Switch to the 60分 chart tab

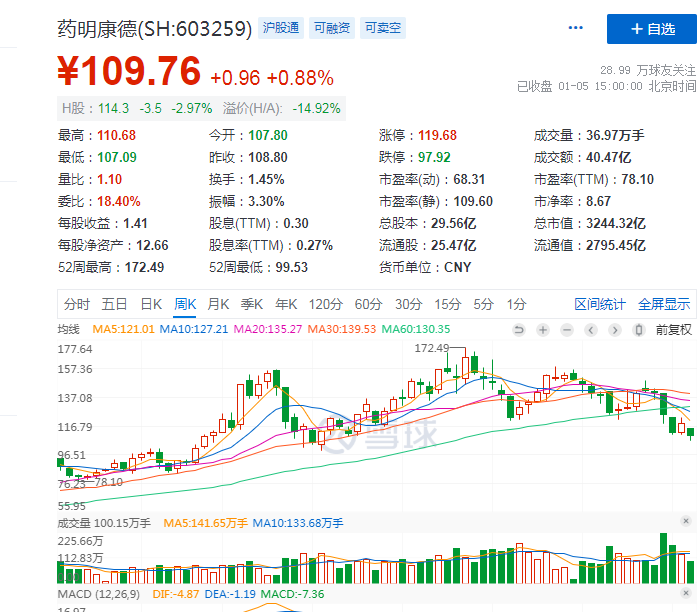(368, 304)
